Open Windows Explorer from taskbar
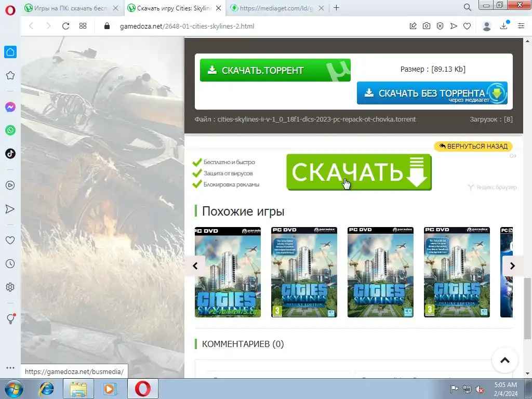 pos(78,389)
